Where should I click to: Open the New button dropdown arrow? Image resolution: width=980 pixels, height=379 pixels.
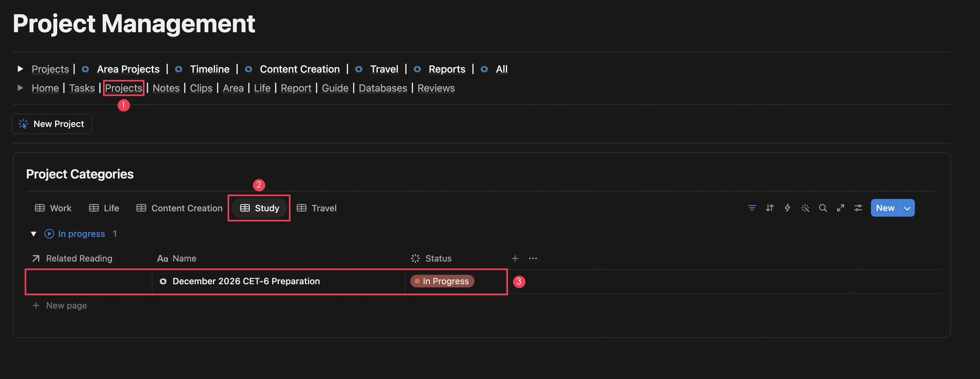907,208
